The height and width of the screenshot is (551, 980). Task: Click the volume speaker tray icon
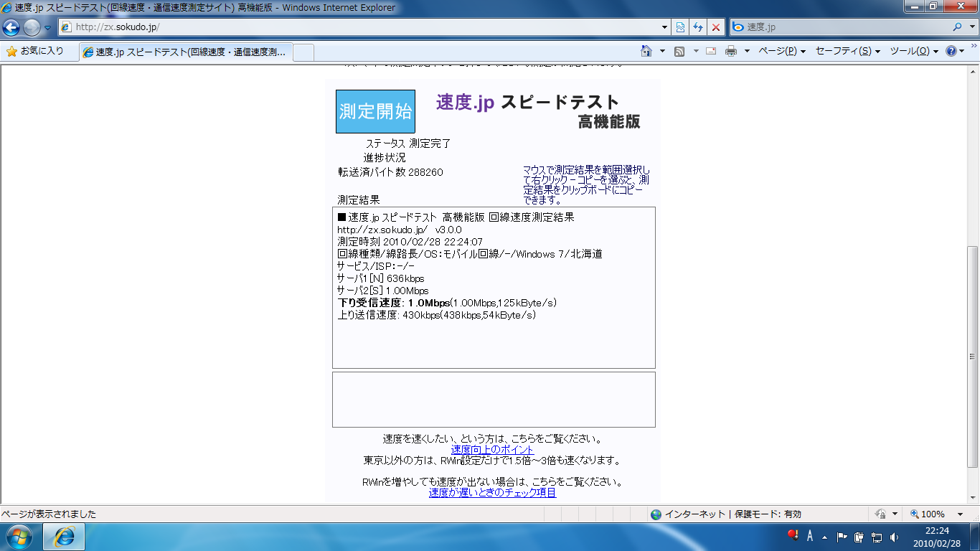click(x=894, y=537)
